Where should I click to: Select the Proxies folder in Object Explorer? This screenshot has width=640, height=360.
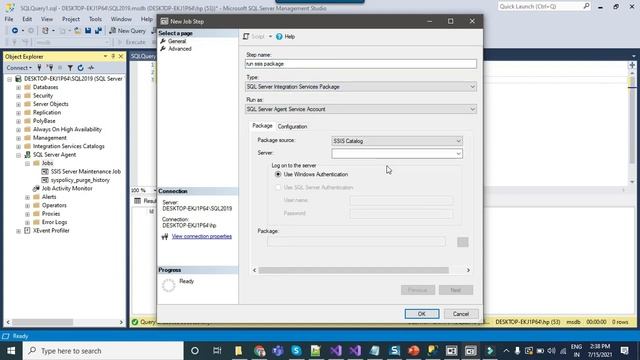click(x=51, y=214)
